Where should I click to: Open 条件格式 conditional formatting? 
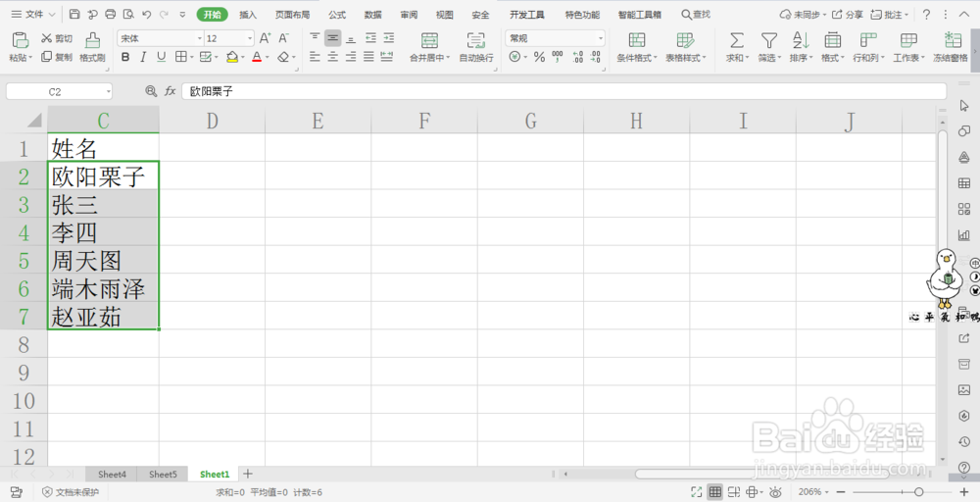tap(637, 47)
